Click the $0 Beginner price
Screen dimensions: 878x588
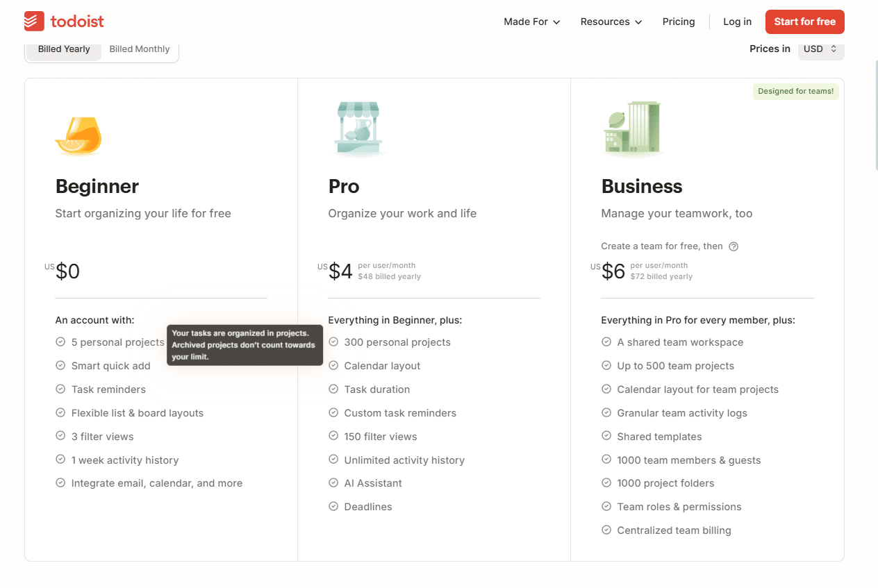[67, 271]
